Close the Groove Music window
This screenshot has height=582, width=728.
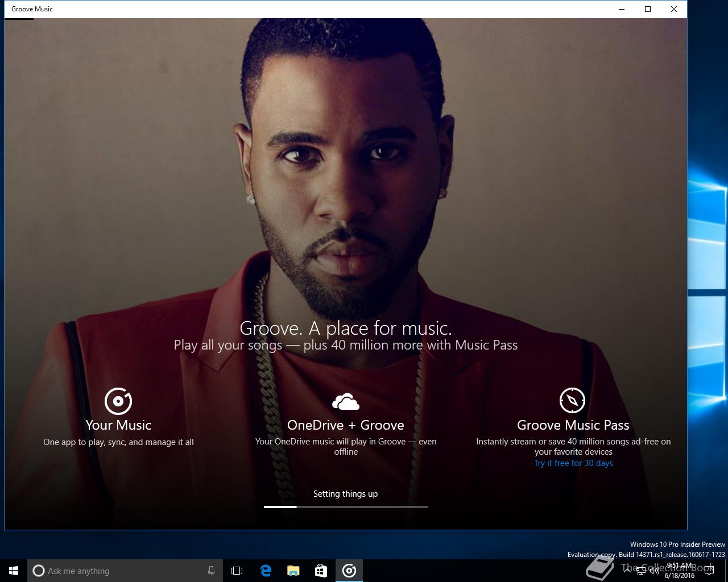coord(674,9)
